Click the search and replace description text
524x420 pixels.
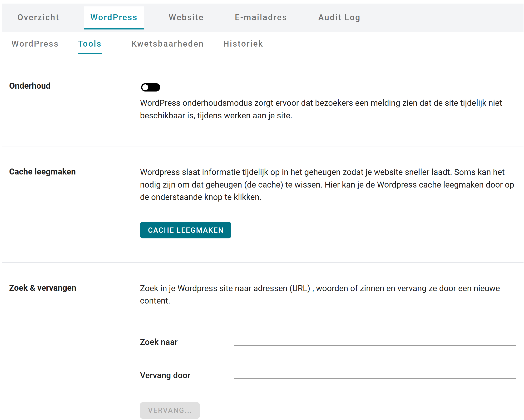[x=320, y=294]
